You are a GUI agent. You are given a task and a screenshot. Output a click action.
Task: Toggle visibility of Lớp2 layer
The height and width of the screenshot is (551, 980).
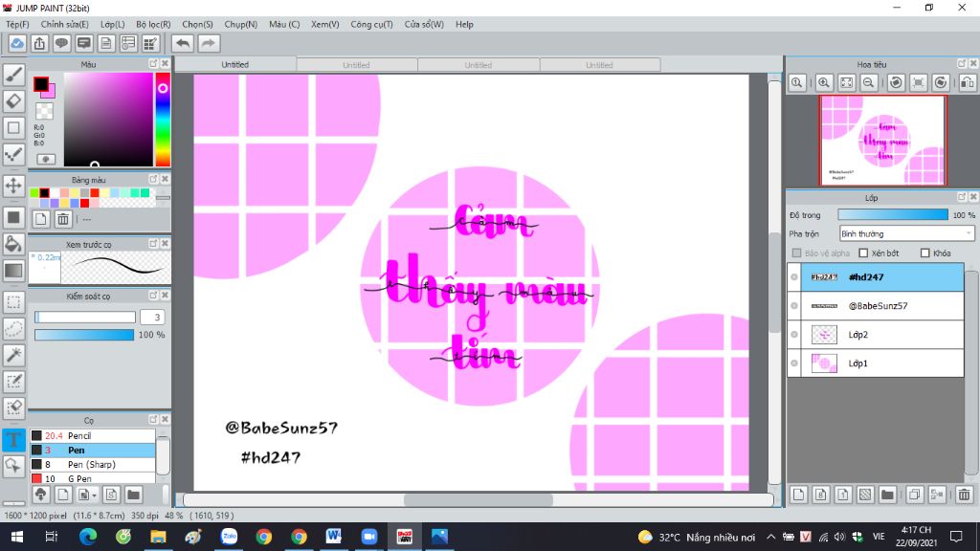(794, 334)
